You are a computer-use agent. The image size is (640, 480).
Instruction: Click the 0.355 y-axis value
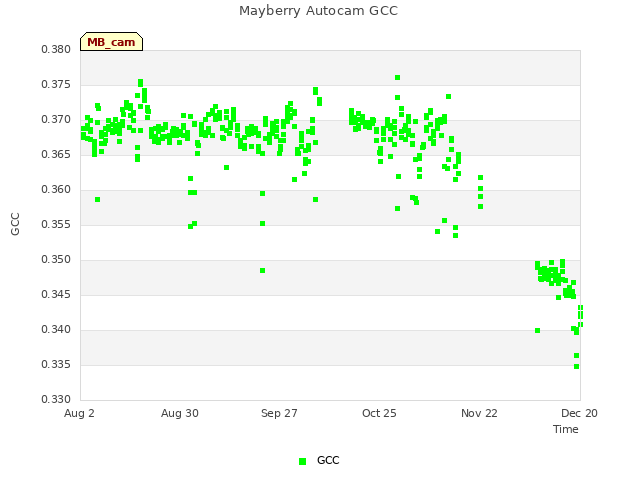(56, 224)
